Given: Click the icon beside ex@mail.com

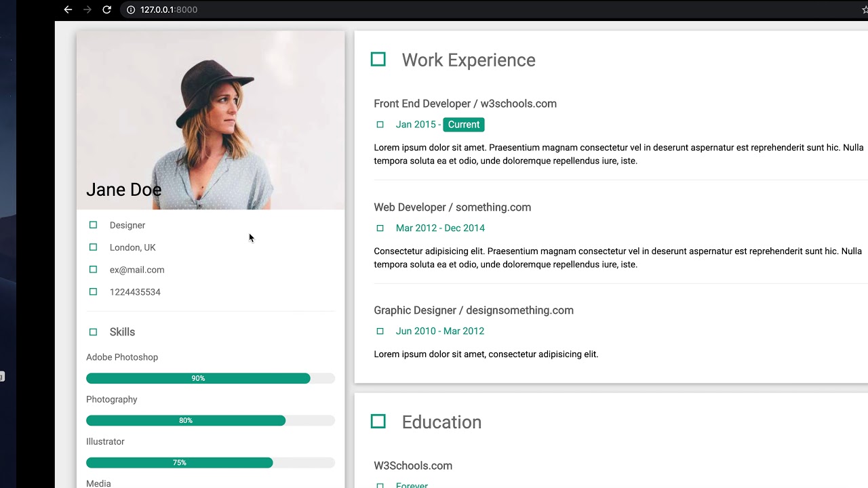Looking at the screenshot, I should (x=94, y=270).
